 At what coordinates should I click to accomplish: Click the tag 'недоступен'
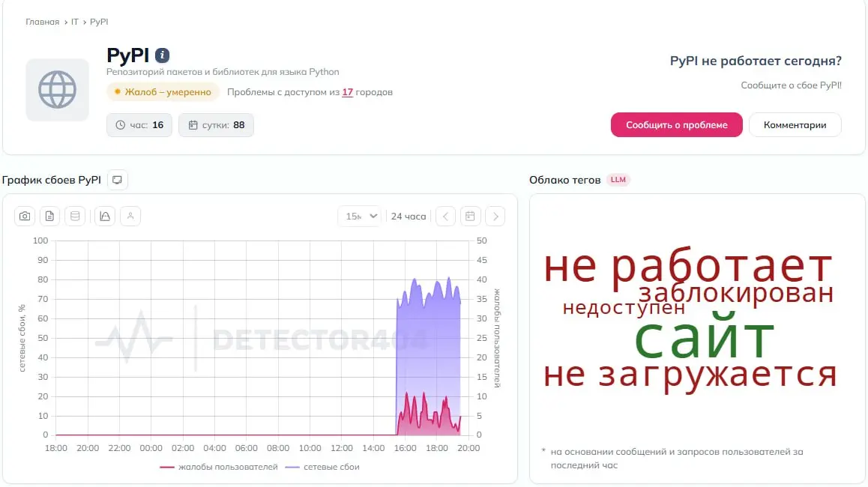pos(624,307)
